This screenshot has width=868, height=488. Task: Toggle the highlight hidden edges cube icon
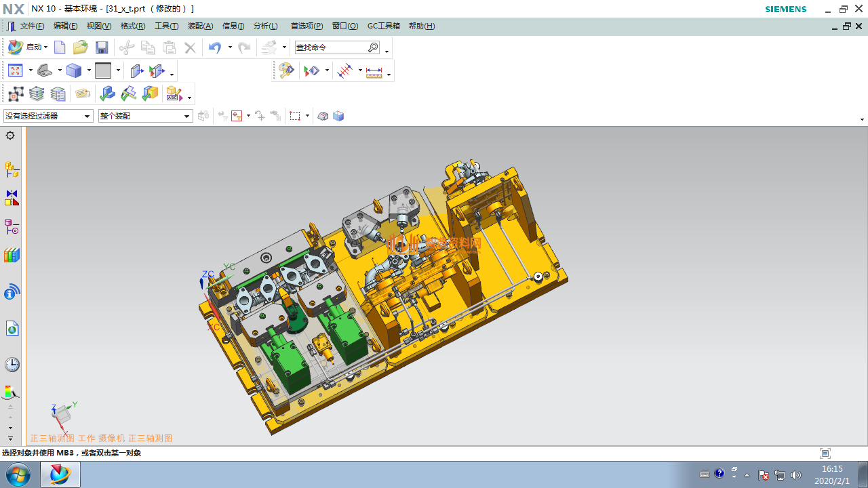point(338,116)
